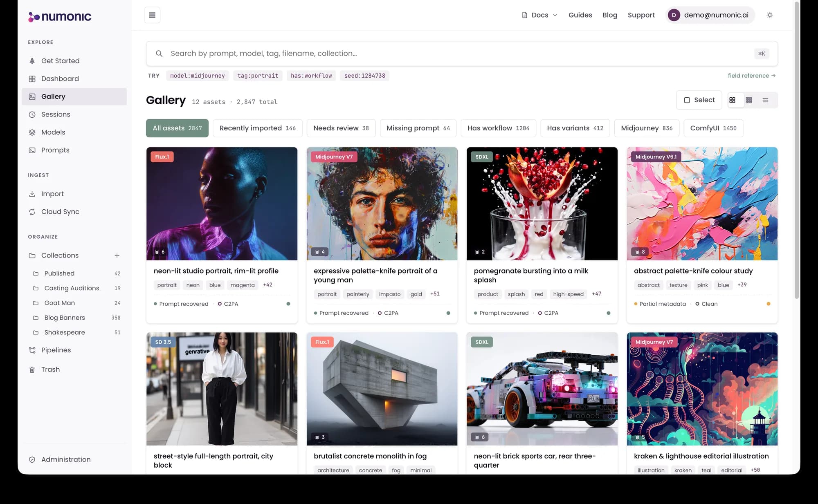The width and height of the screenshot is (818, 504).
Task: Select the Has variants filter
Action: click(x=575, y=128)
